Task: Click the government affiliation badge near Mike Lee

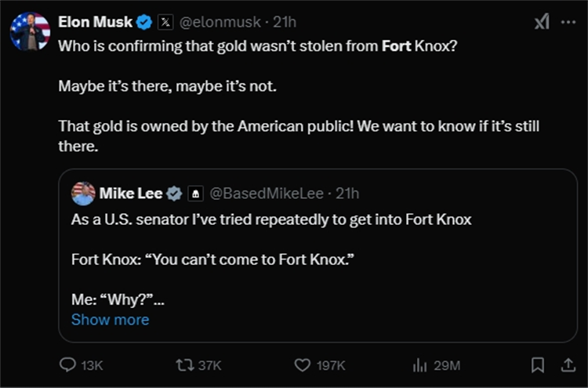Action: [195, 193]
